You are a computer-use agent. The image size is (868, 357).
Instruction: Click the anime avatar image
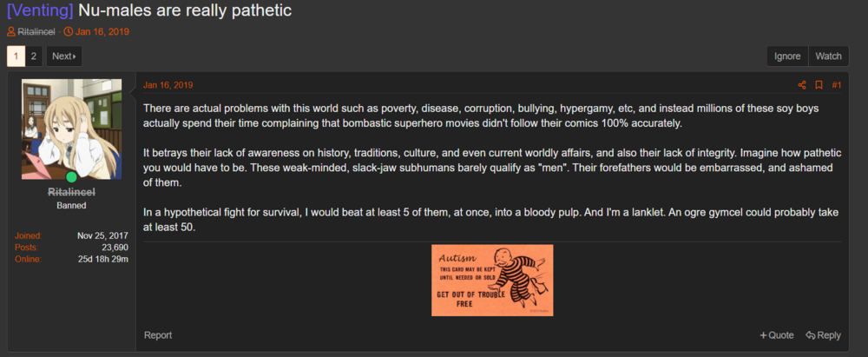coord(72,129)
